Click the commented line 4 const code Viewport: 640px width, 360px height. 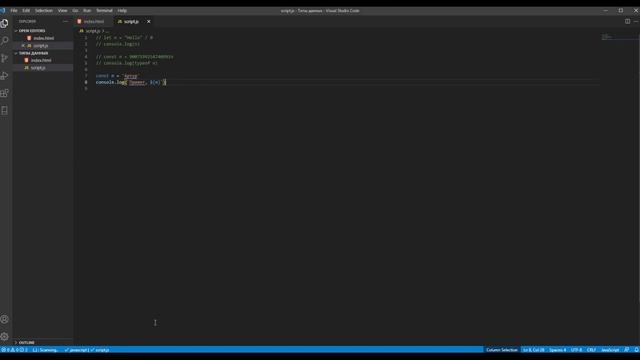134,57
